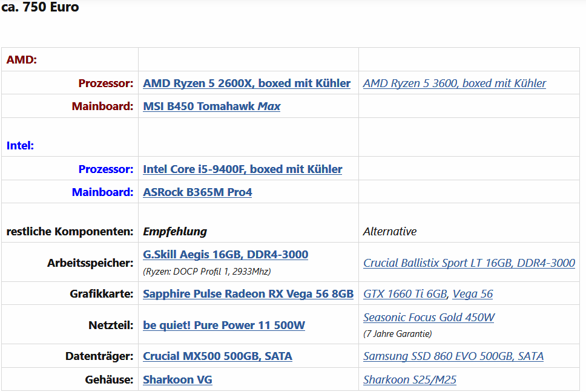Click the 'Grafikkarte:' row label
Screen dimensions: 586x392
click(101, 294)
